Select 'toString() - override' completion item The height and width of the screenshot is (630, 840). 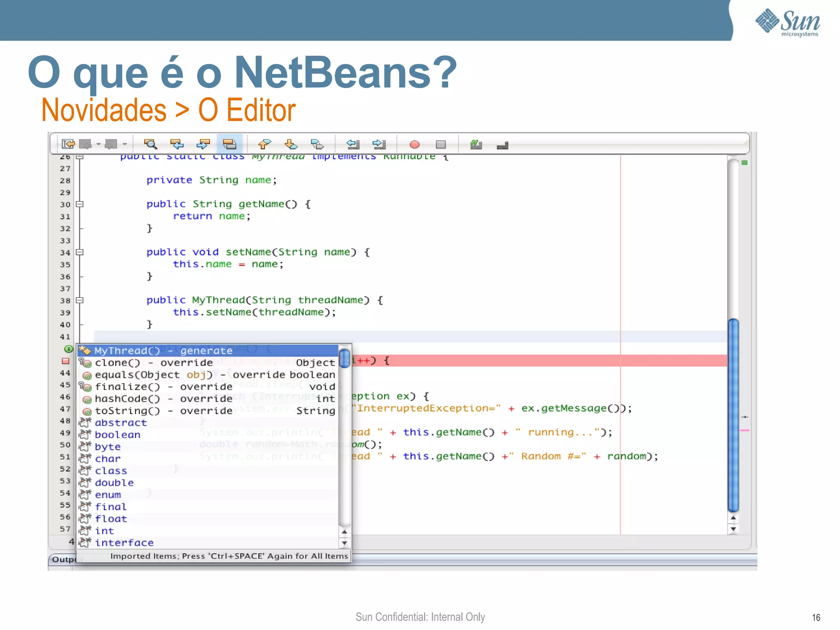[208, 411]
